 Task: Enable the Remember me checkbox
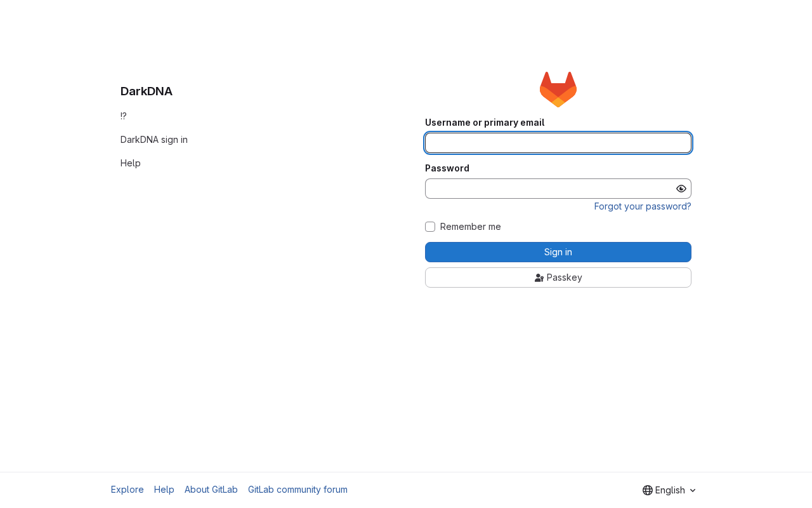point(430,227)
